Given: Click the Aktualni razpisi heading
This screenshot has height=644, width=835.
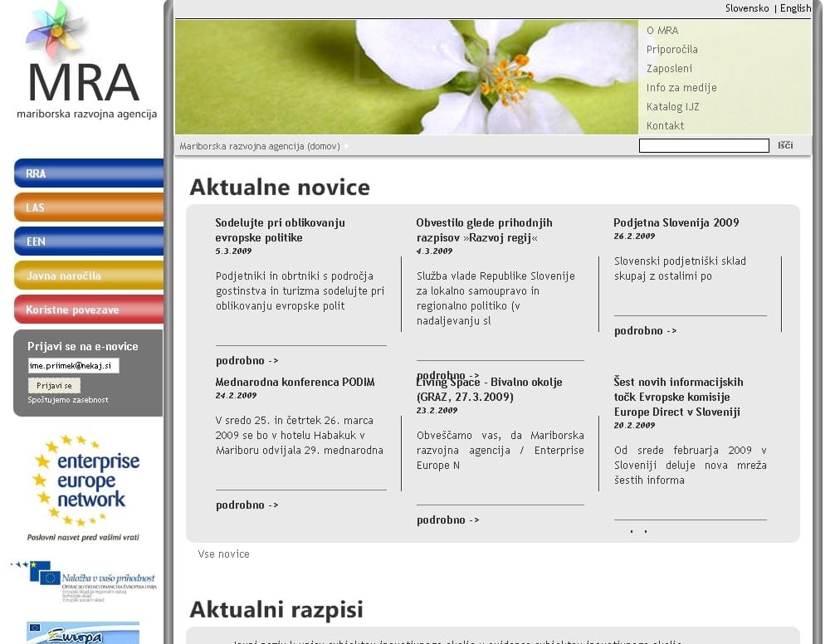Looking at the screenshot, I should pyautogui.click(x=276, y=609).
